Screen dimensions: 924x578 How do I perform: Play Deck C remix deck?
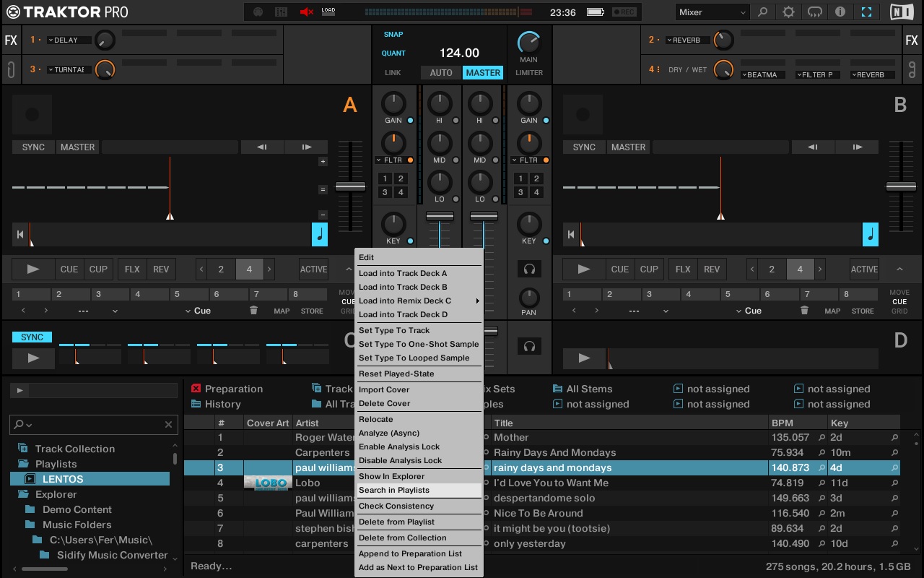click(x=33, y=358)
